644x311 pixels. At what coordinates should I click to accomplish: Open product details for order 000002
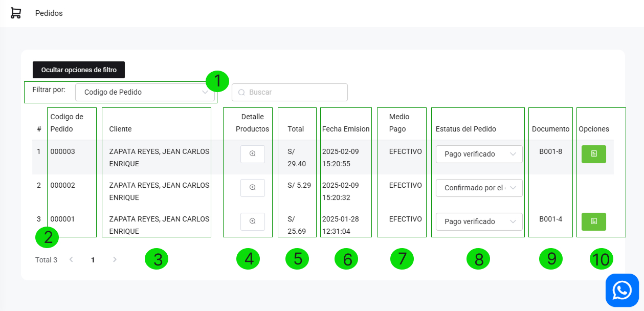tap(252, 188)
